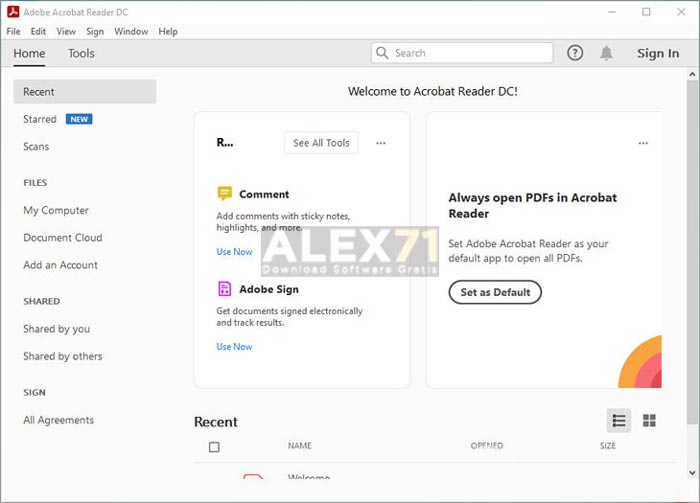Switch Recent files to grid view
Image resolution: width=700 pixels, height=503 pixels.
pyautogui.click(x=649, y=420)
